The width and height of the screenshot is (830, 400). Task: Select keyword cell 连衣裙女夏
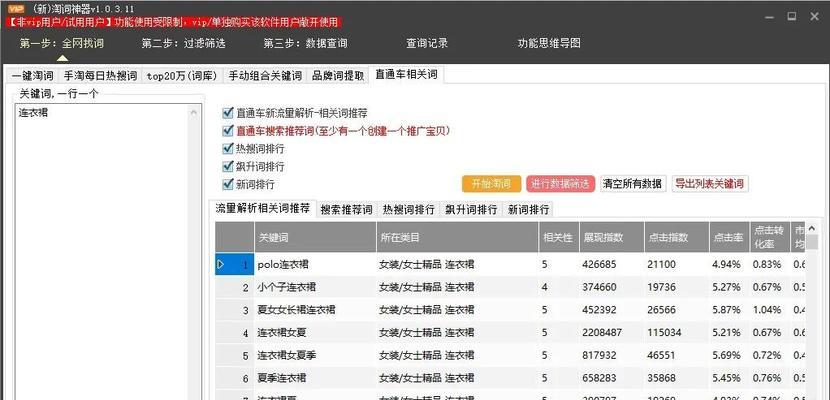coord(315,333)
